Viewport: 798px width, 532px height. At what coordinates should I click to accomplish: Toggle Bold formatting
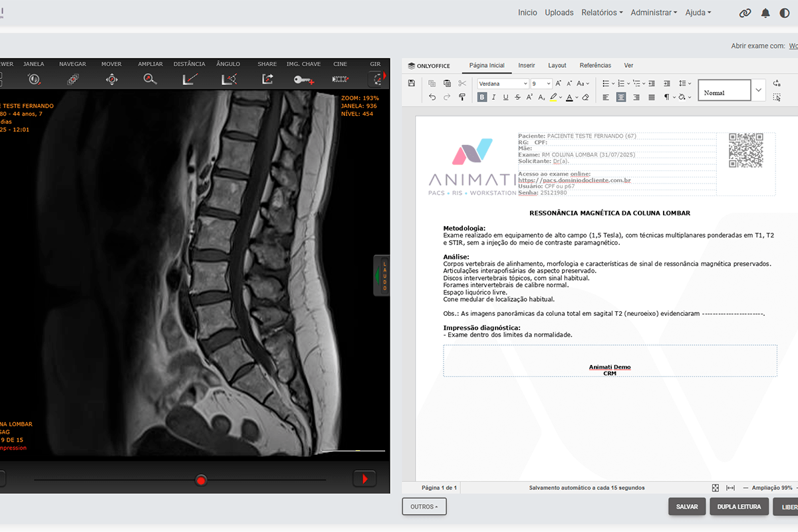pos(482,97)
